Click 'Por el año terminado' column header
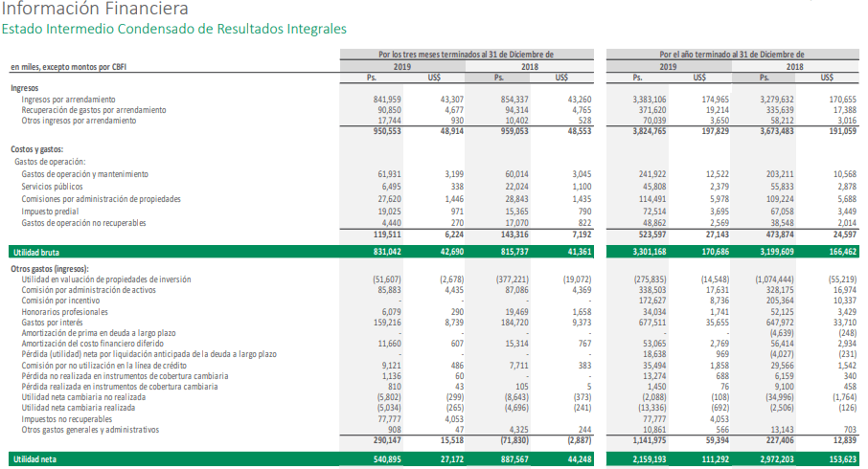Image resolution: width=868 pixels, height=469 pixels. pyautogui.click(x=732, y=55)
